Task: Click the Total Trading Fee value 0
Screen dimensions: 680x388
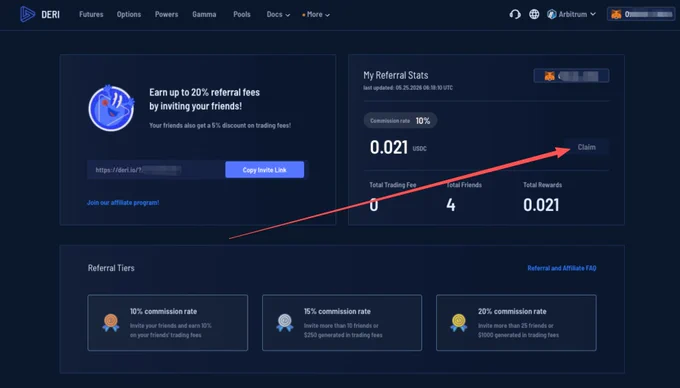Action: (374, 205)
